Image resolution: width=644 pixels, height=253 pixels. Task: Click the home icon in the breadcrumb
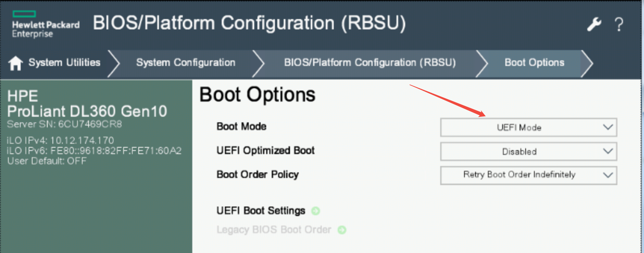click(15, 63)
